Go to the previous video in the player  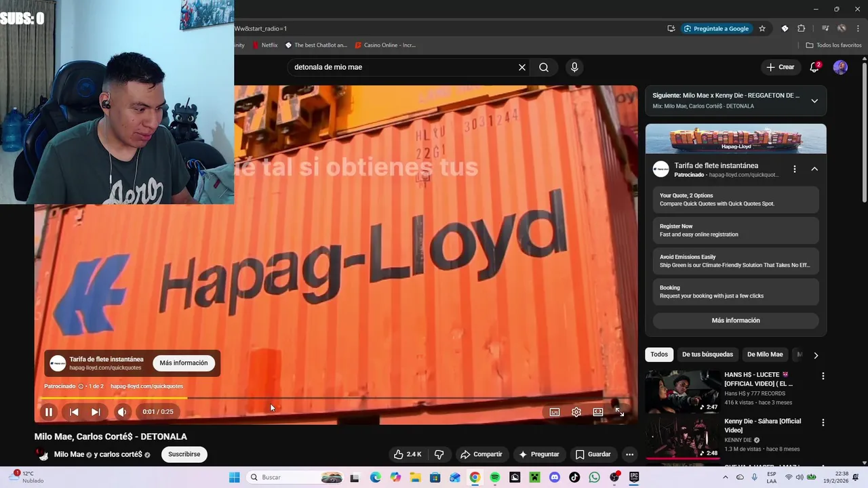pos(74,411)
